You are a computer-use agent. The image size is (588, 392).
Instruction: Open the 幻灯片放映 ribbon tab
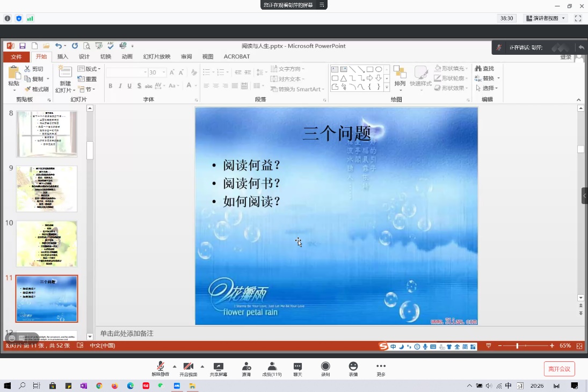tap(156, 56)
